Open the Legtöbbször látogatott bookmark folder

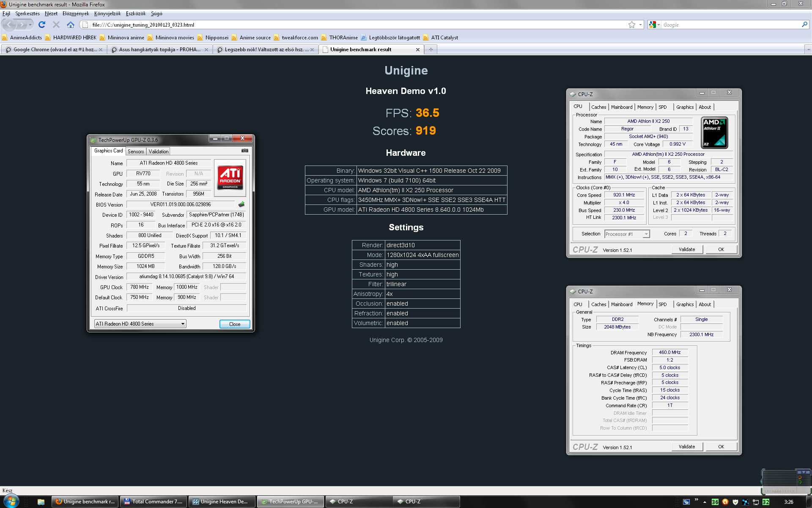[390, 37]
